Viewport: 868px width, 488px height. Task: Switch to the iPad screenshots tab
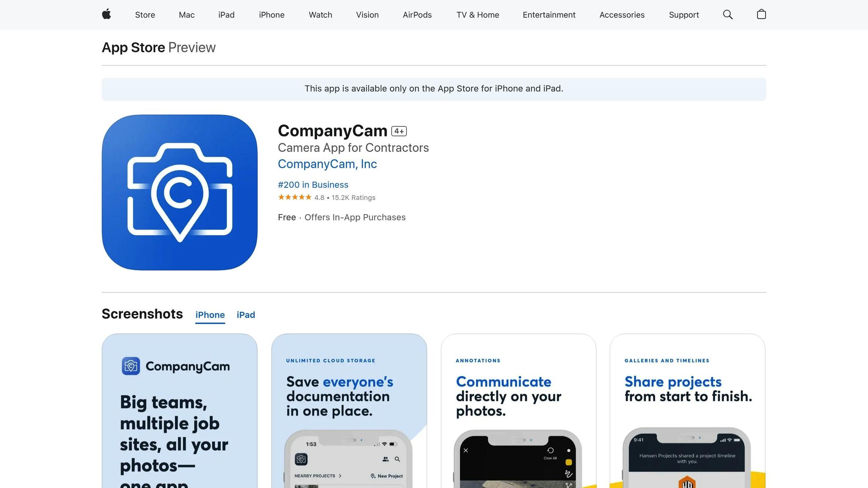246,315
